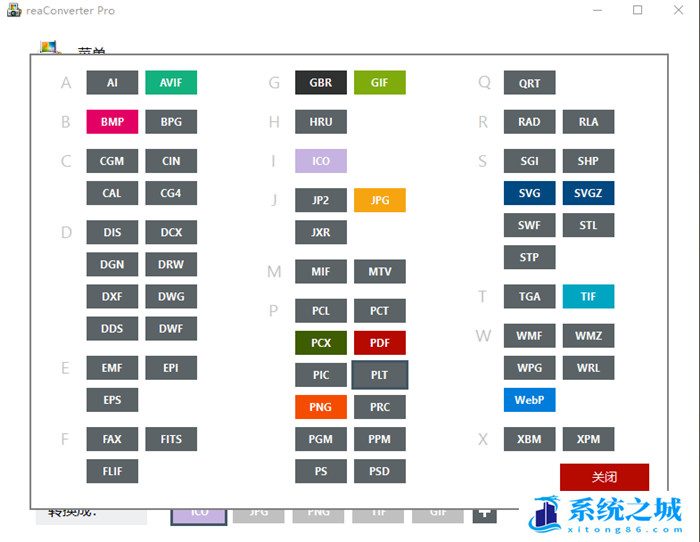The height and width of the screenshot is (542, 700).
Task: Select the PCL format tile
Action: tap(321, 311)
